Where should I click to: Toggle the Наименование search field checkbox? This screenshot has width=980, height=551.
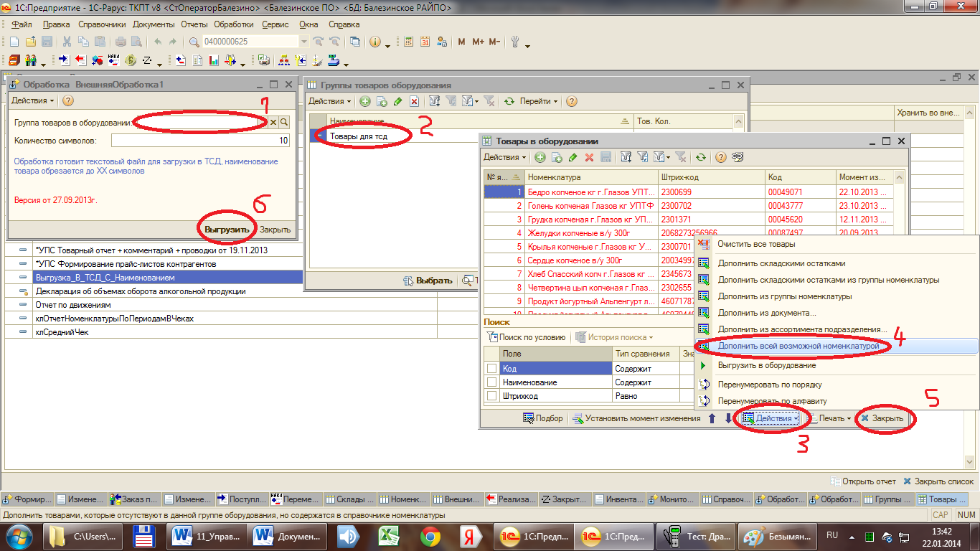[491, 382]
